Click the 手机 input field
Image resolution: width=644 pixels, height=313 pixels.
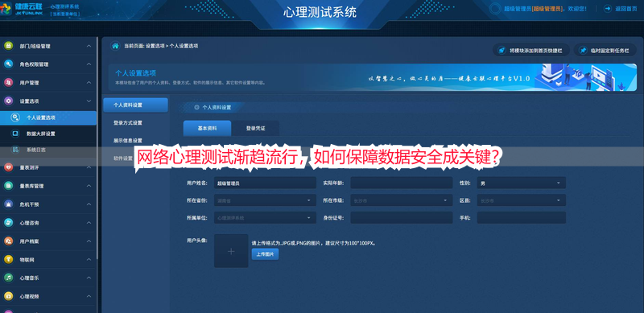click(521, 218)
